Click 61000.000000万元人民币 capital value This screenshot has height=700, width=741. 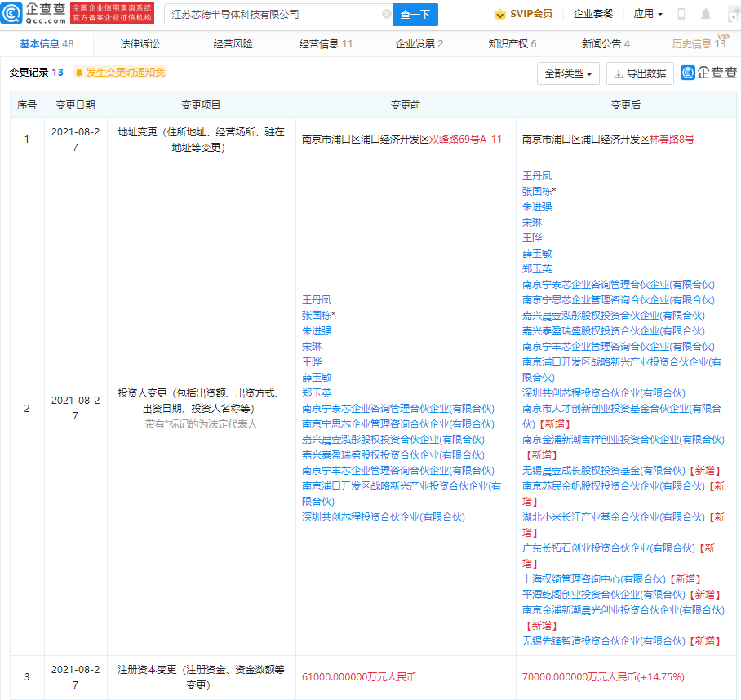[359, 677]
